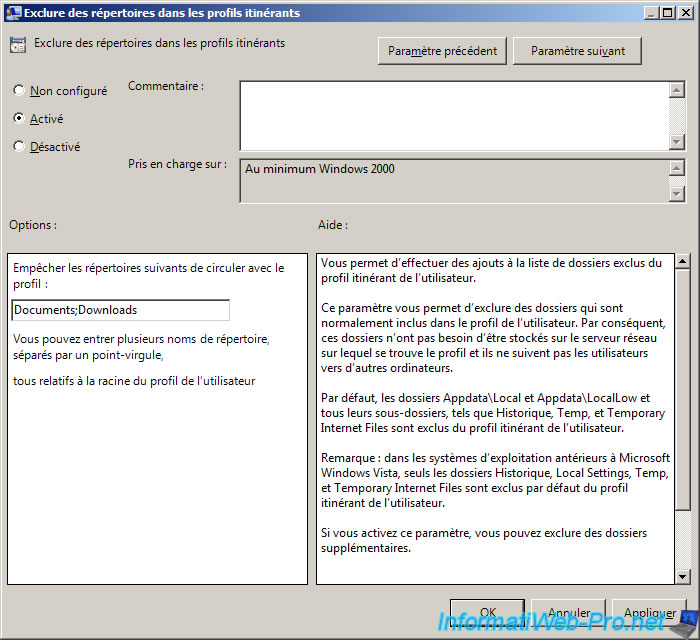
Task: Click the Commentaire box scroll down arrow
Action: 676,141
